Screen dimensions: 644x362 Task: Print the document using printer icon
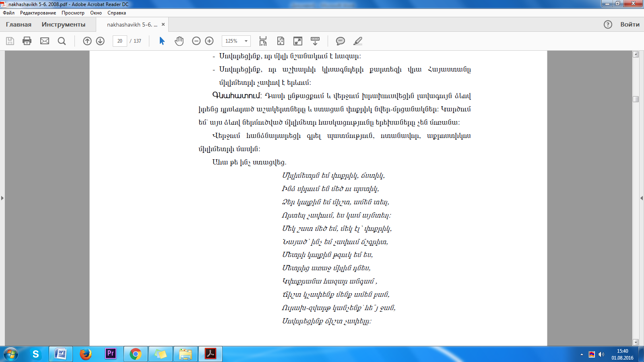[27, 41]
